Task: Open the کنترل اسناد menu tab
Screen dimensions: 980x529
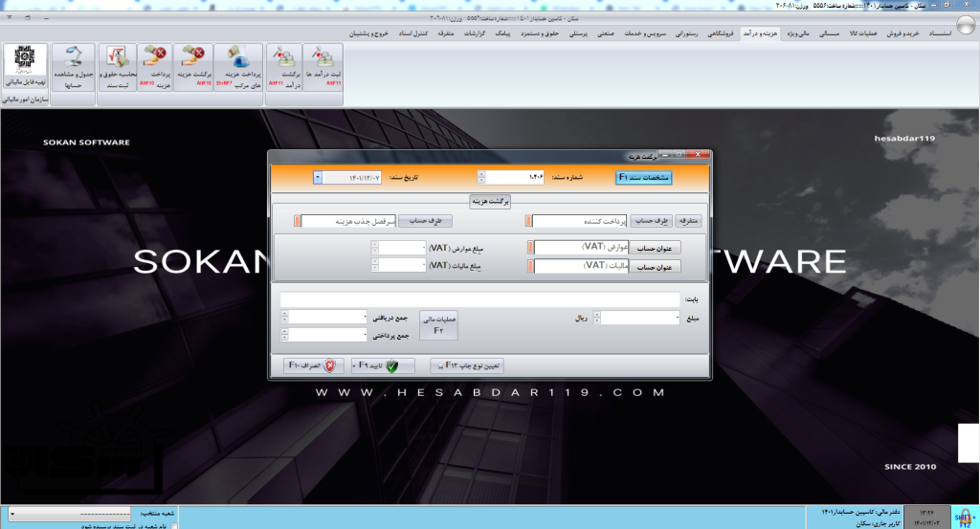Action: click(413, 33)
